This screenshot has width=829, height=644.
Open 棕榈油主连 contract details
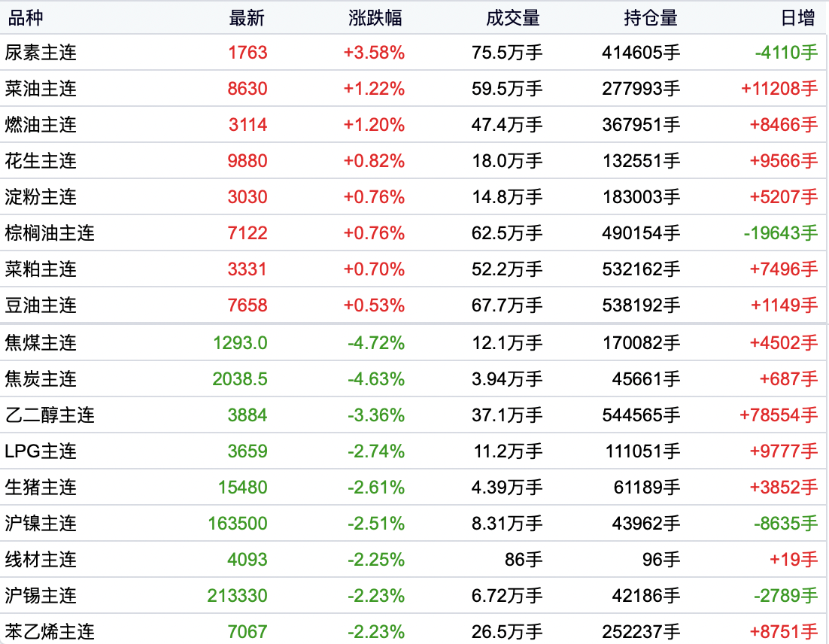[50, 233]
